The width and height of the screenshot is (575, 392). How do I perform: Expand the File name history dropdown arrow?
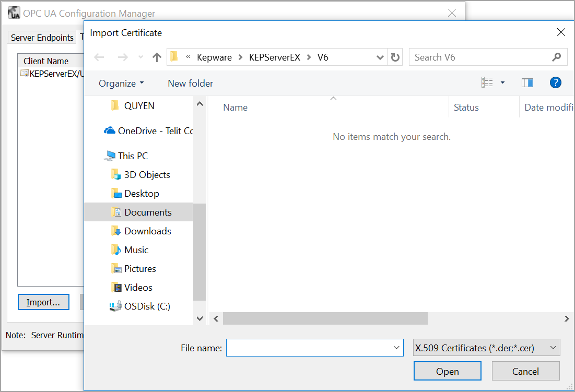(x=396, y=348)
